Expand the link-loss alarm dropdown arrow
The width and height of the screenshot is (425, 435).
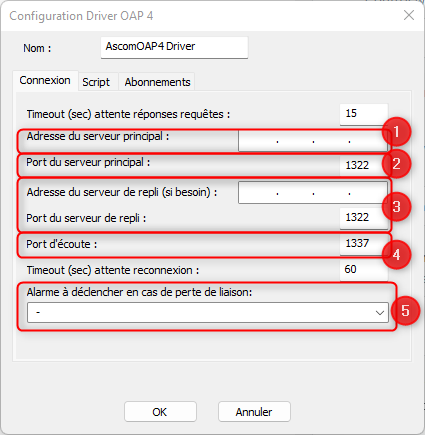click(380, 313)
